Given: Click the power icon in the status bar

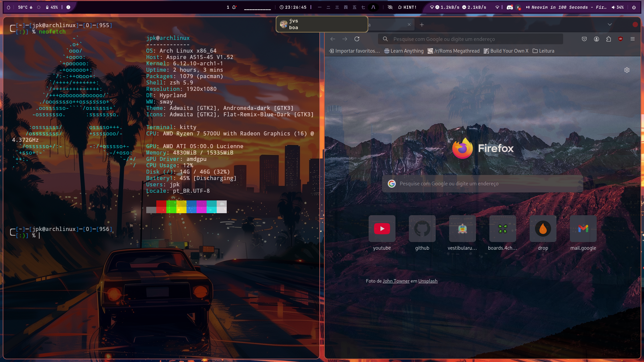Looking at the screenshot, I should pos(636,7).
